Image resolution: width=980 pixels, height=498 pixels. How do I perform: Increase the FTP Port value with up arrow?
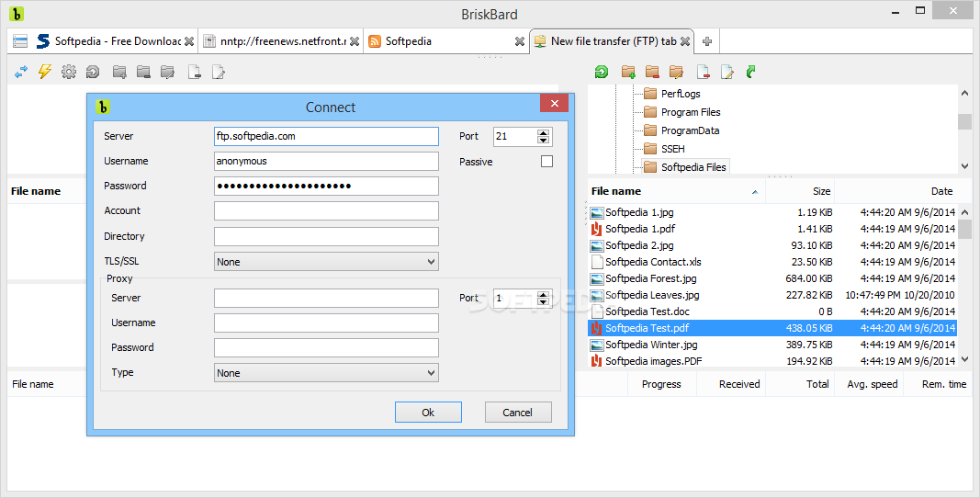543,132
